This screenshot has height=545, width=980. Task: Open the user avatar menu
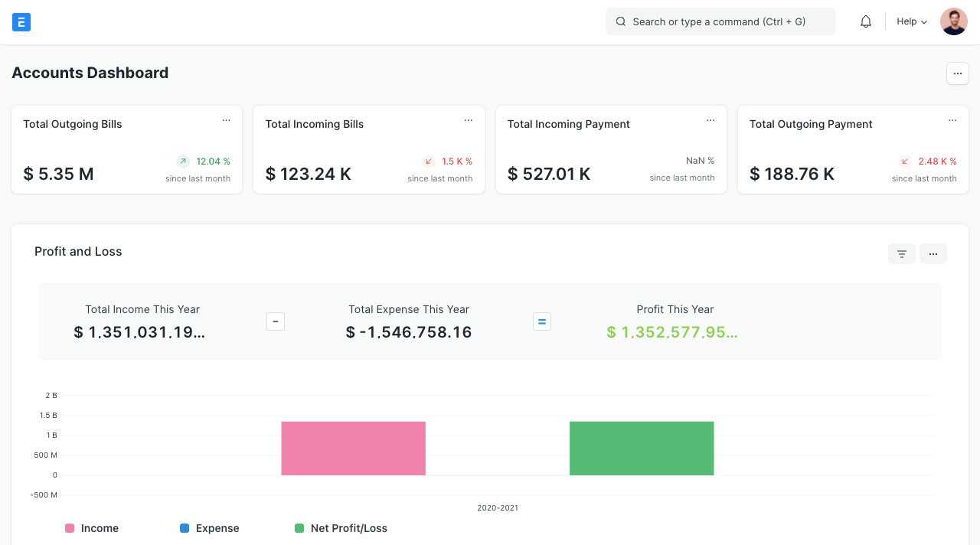coord(953,22)
